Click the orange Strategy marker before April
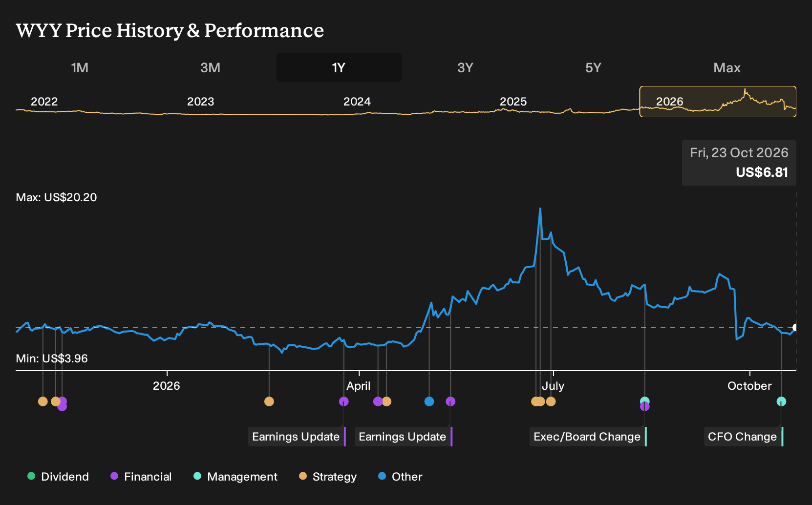 pyautogui.click(x=269, y=401)
